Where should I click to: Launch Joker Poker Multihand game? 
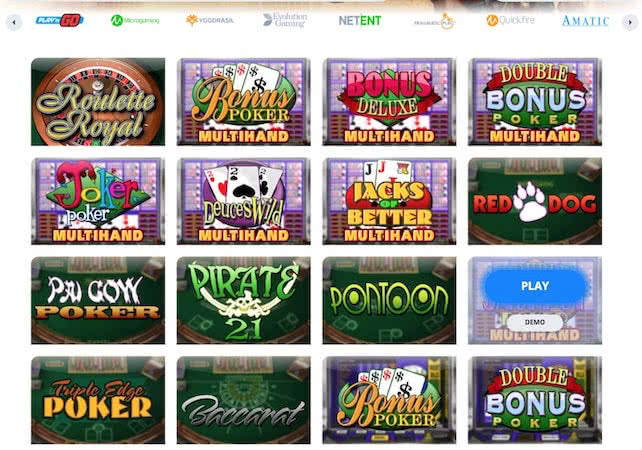point(98,201)
